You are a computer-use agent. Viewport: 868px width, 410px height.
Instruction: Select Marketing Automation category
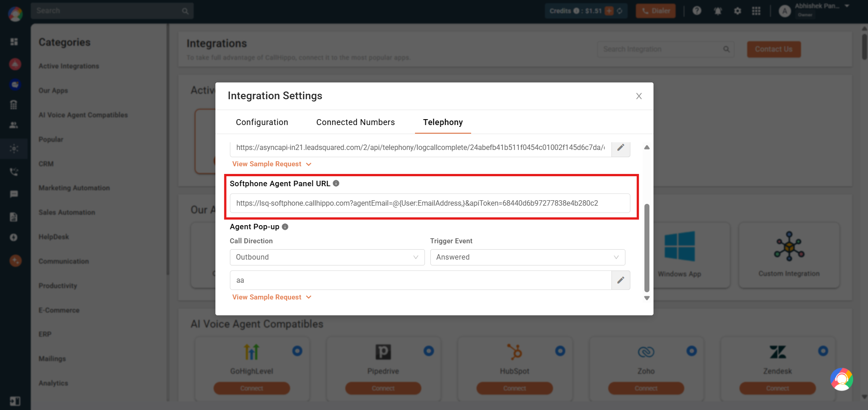coord(74,188)
